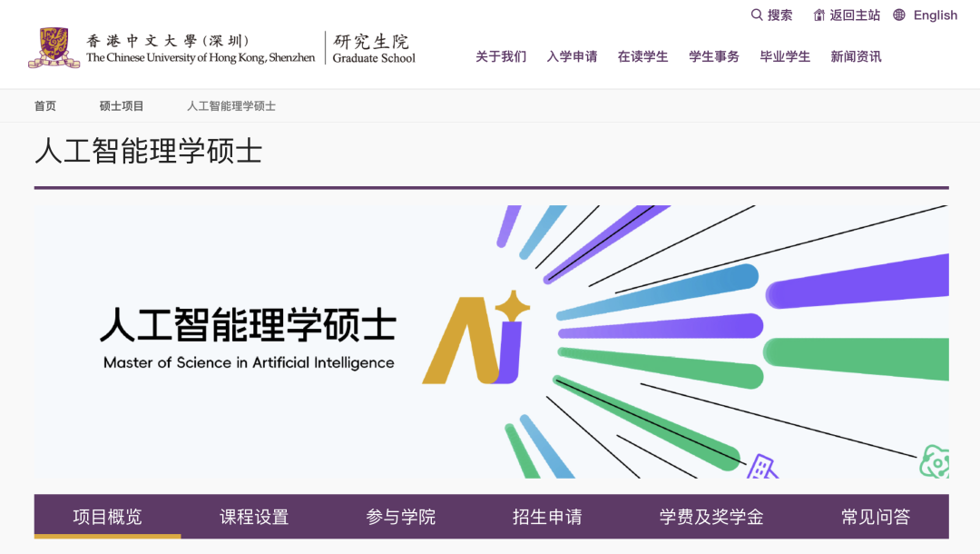The height and width of the screenshot is (554, 980).
Task: Open the 新闻资讯 menu
Action: point(856,57)
